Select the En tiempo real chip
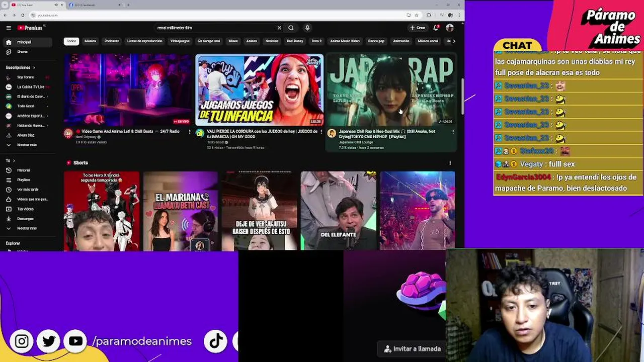The height and width of the screenshot is (362, 644). pos(209,41)
